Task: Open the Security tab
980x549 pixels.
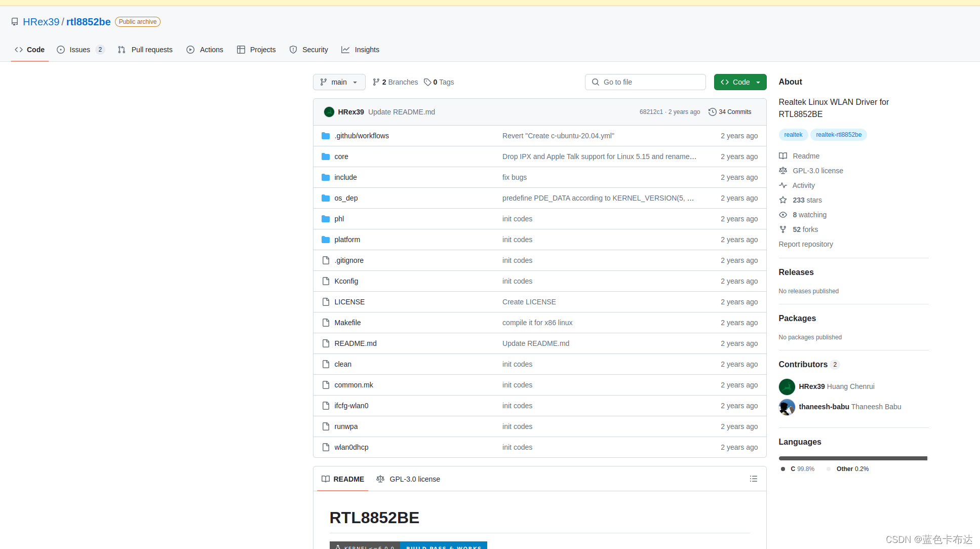Action: coord(309,50)
